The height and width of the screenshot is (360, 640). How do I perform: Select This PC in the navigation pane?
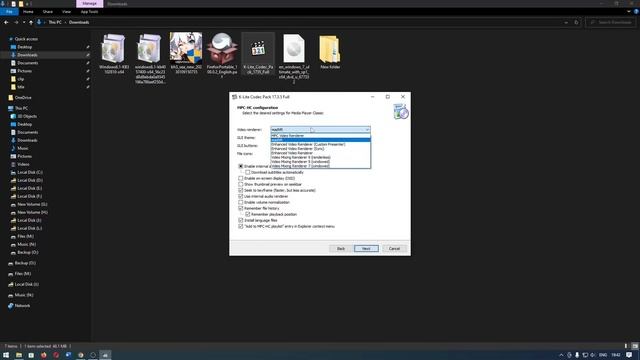(x=21, y=108)
